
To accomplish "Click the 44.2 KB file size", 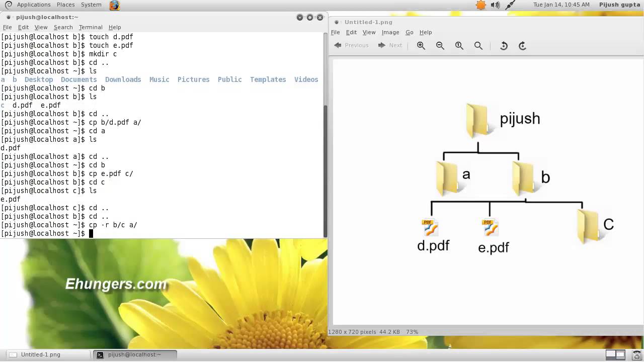I will [390, 332].
